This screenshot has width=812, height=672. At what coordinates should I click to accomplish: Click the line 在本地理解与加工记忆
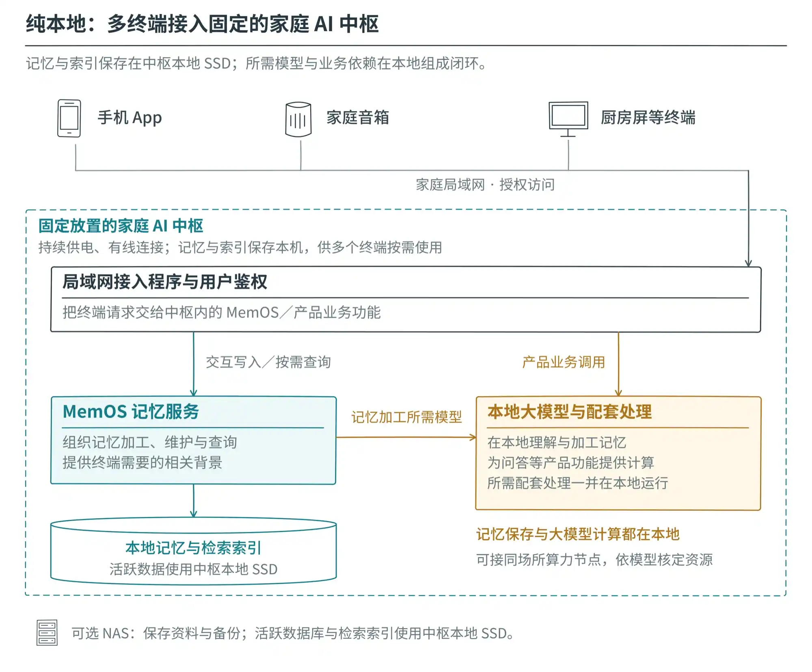(557, 442)
